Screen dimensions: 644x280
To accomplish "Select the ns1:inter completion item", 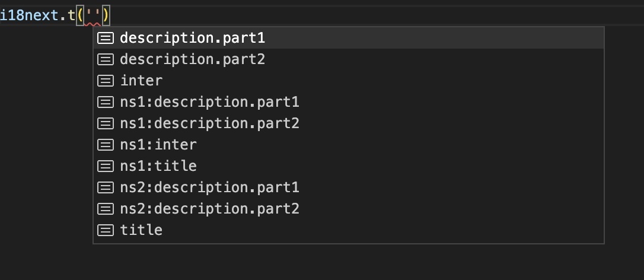I will tap(158, 145).
